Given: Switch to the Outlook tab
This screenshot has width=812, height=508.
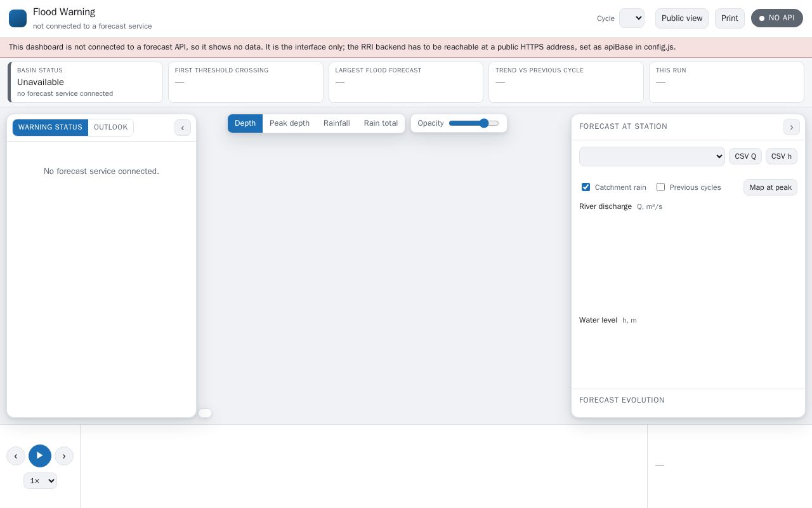Looking at the screenshot, I should 111,128.
